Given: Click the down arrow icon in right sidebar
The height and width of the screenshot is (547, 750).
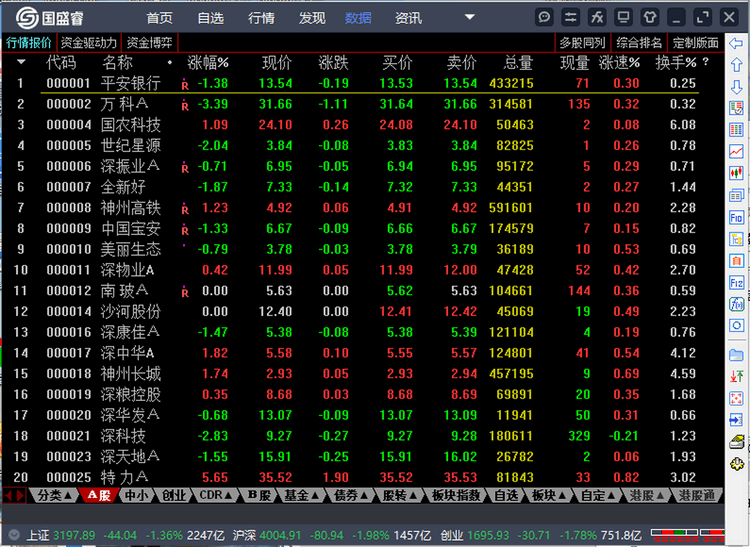Looking at the screenshot, I should tap(736, 87).
